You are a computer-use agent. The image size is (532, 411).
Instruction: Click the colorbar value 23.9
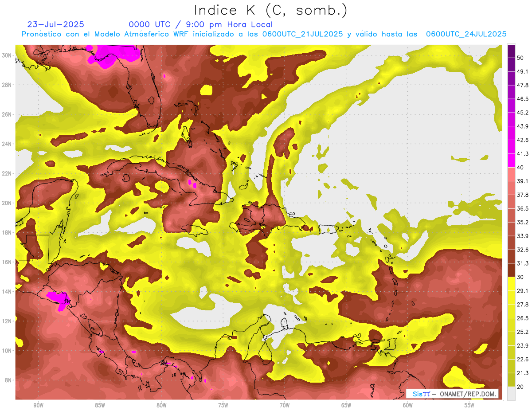(523, 346)
